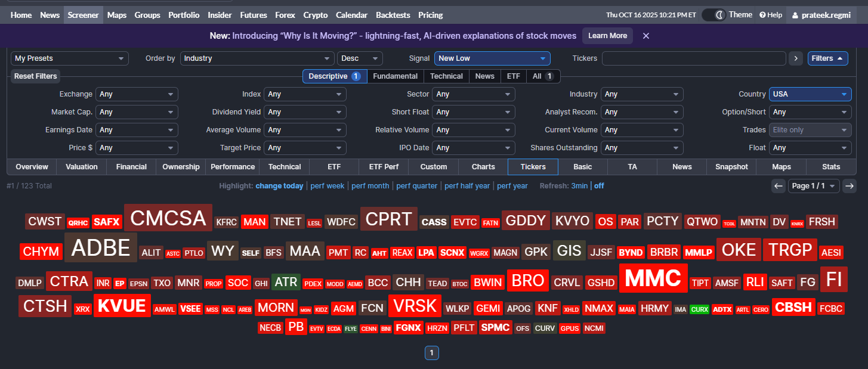Click the next page arrow

pyautogui.click(x=850, y=186)
